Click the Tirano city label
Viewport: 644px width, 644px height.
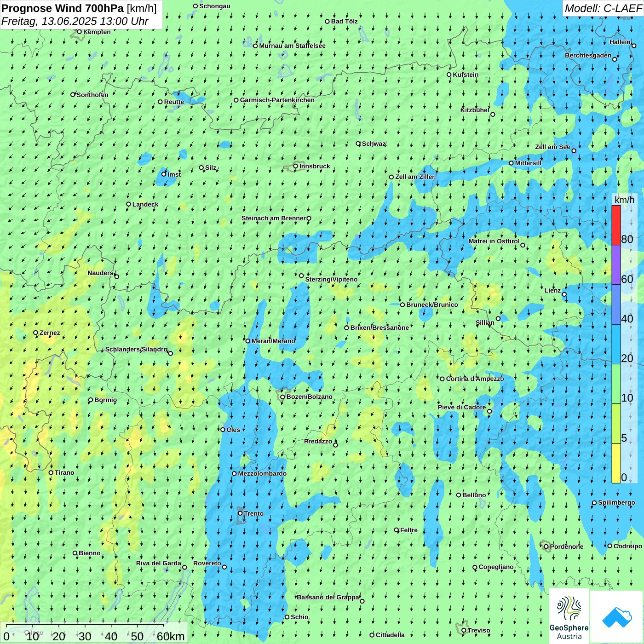tap(64, 472)
